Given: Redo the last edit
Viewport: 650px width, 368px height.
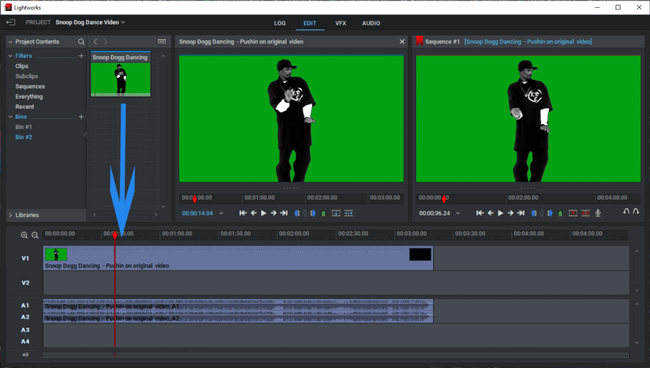Looking at the screenshot, I should 636,211.
